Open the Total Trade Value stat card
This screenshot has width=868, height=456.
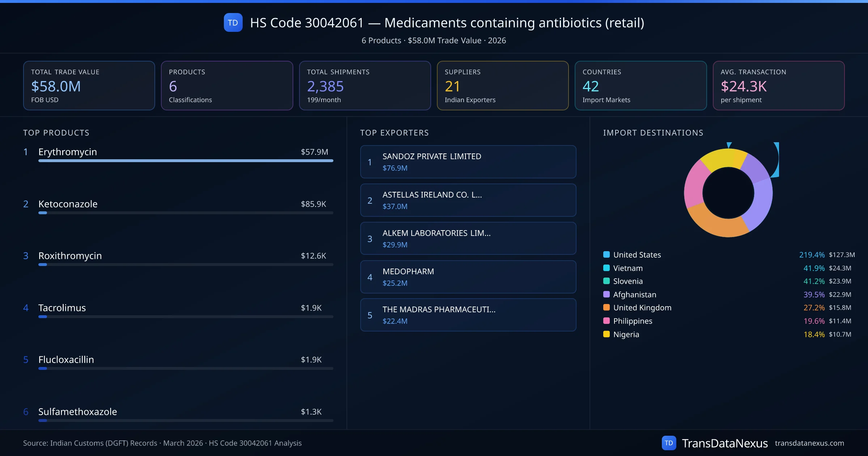pyautogui.click(x=89, y=85)
